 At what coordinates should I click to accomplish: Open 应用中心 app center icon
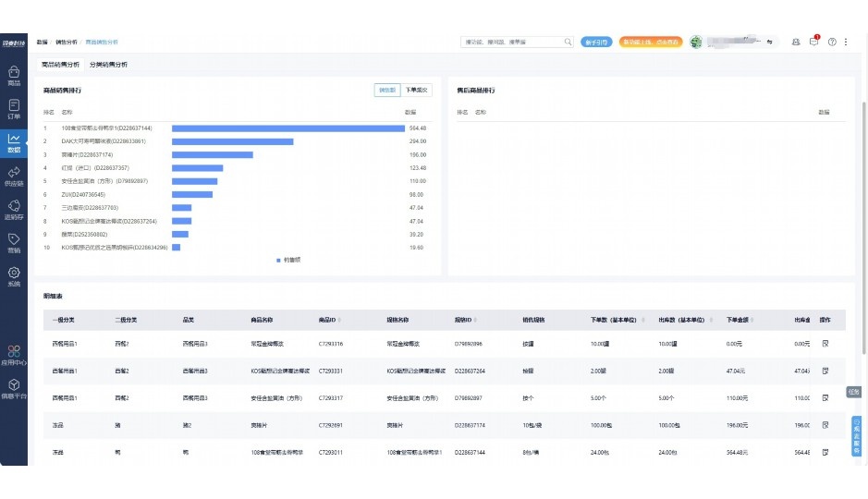click(x=14, y=356)
